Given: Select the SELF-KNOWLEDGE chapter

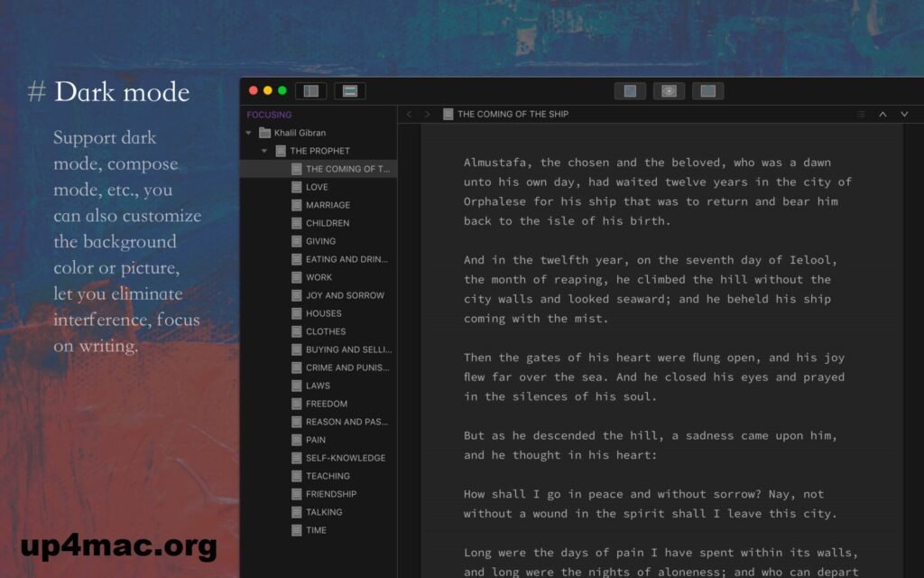Looking at the screenshot, I should (345, 458).
